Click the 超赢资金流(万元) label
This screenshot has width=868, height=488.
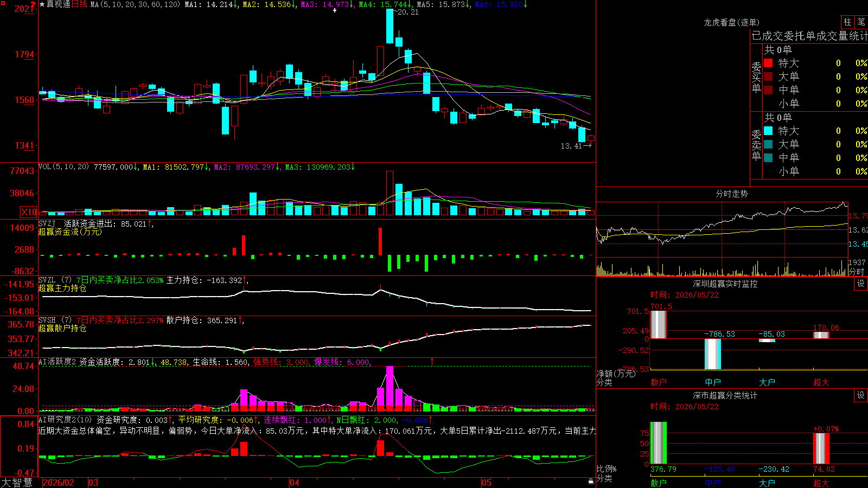(x=70, y=232)
